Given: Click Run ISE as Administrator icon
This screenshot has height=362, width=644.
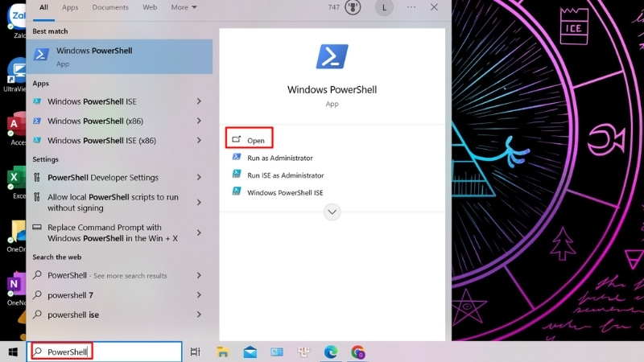Looking at the screenshot, I should pos(237,175).
